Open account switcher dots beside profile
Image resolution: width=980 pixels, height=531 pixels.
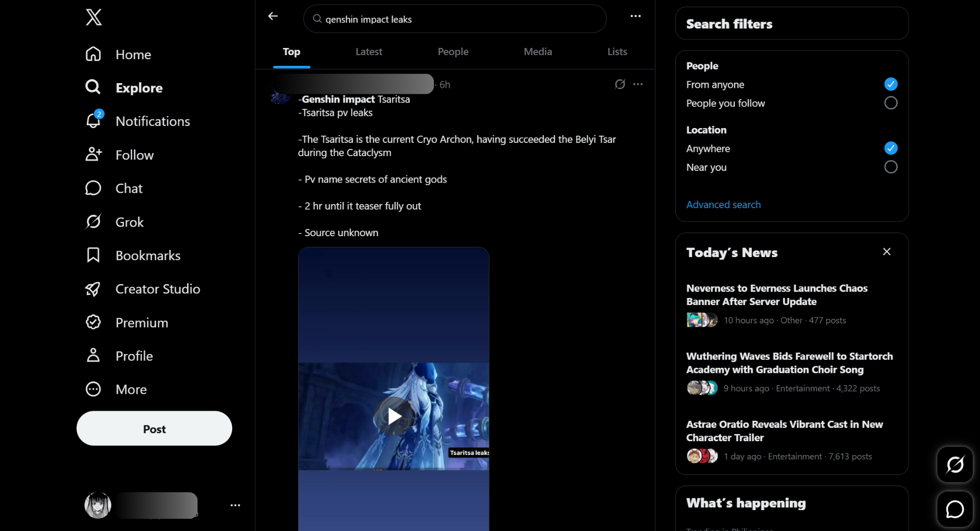[235, 505]
